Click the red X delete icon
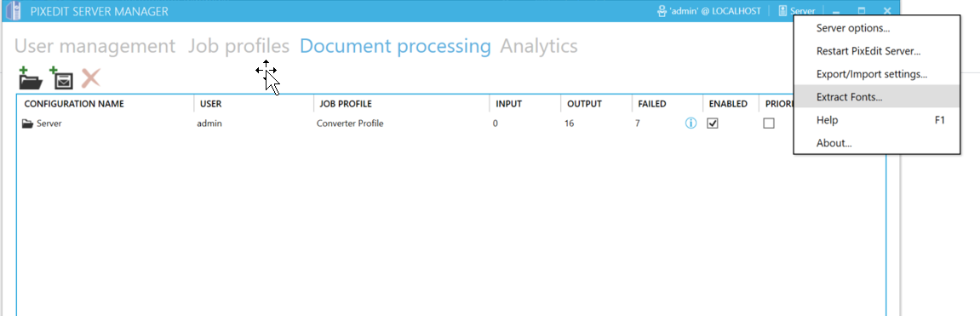The image size is (980, 316). coord(90,78)
